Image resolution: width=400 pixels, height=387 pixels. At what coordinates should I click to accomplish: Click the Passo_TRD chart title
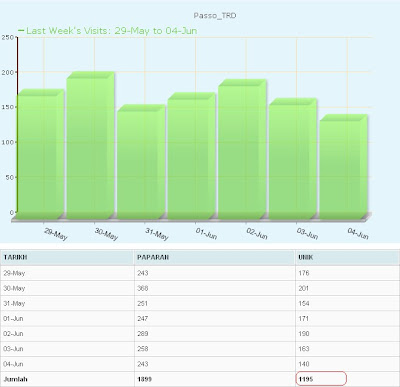click(215, 16)
